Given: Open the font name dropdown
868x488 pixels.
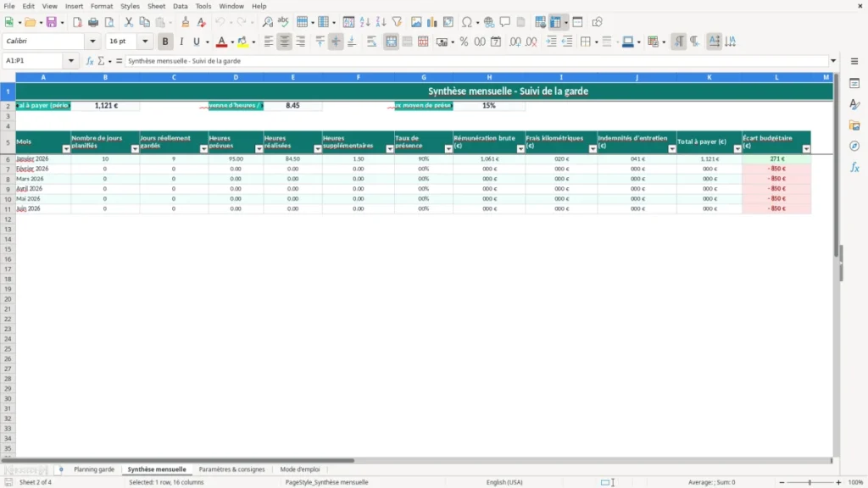Looking at the screenshot, I should coord(92,41).
